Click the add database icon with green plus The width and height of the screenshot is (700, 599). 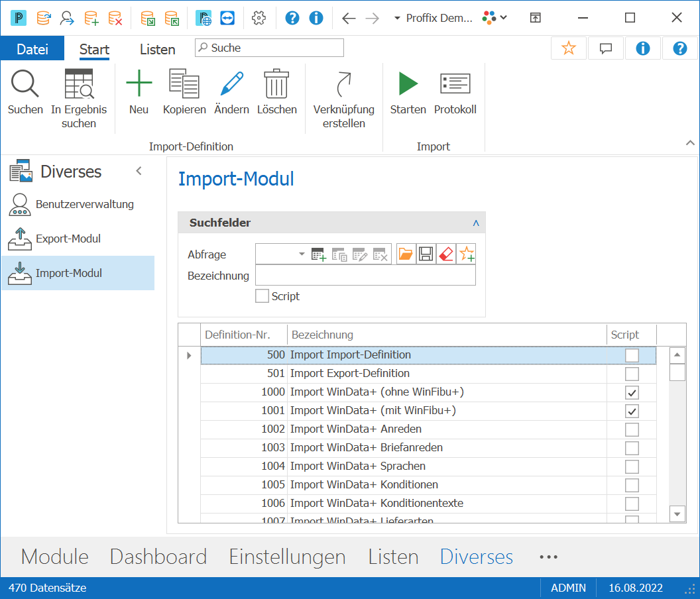[91, 18]
